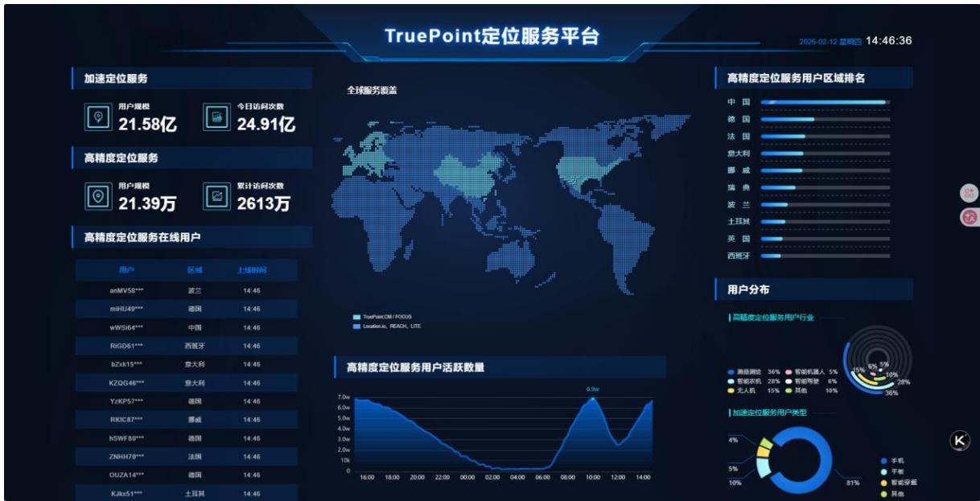Click the 用户规模 location icon beside 21.39万

point(97,196)
